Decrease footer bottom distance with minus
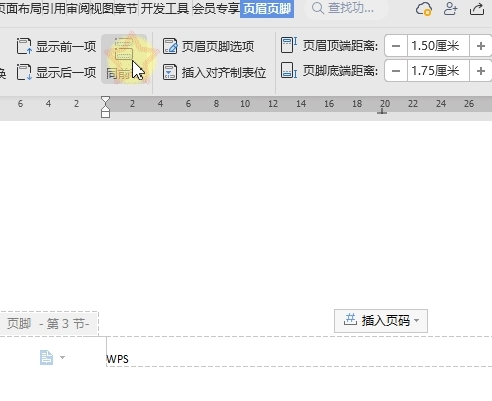The width and height of the screenshot is (492, 401). pos(396,71)
